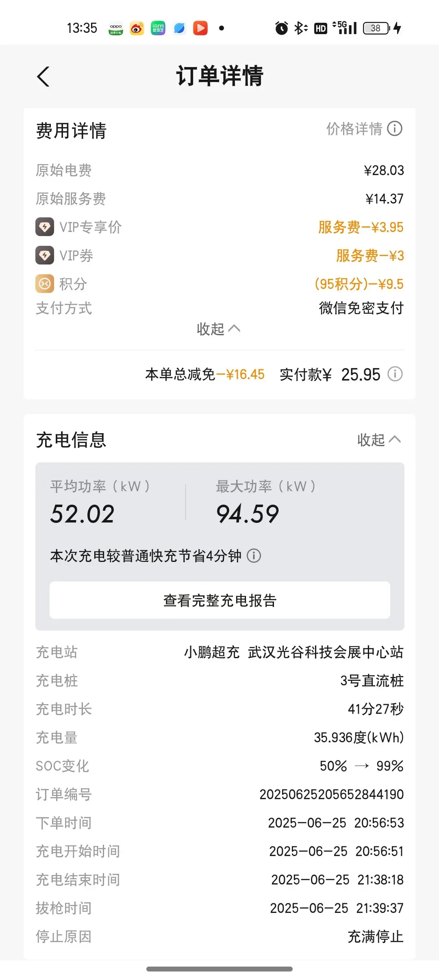Tap the VIP券 badge icon

pyautogui.click(x=45, y=255)
